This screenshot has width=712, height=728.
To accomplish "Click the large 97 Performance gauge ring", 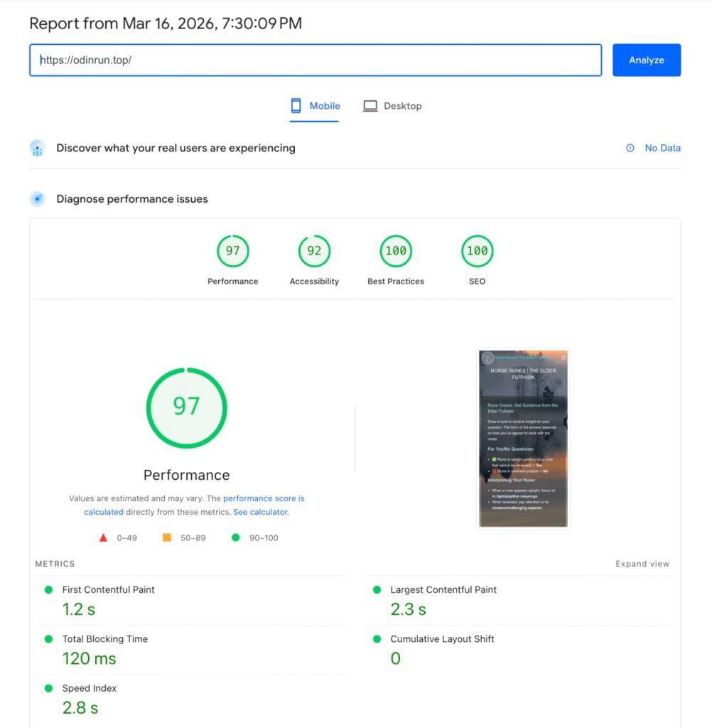I will click(186, 406).
